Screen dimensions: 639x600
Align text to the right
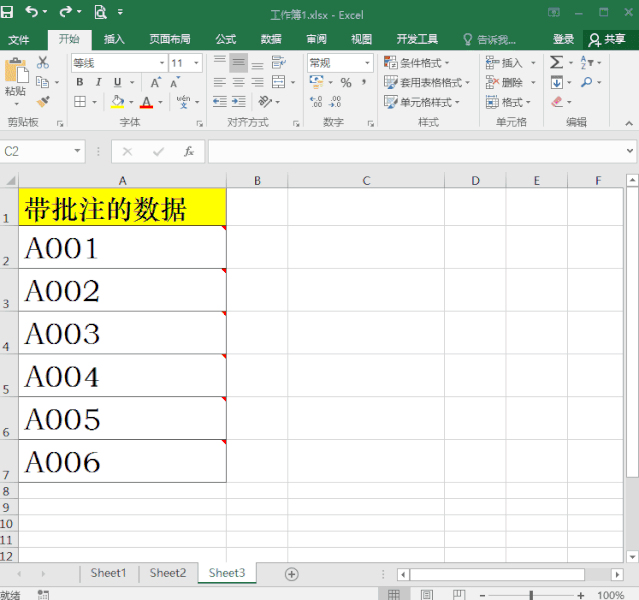click(x=257, y=82)
